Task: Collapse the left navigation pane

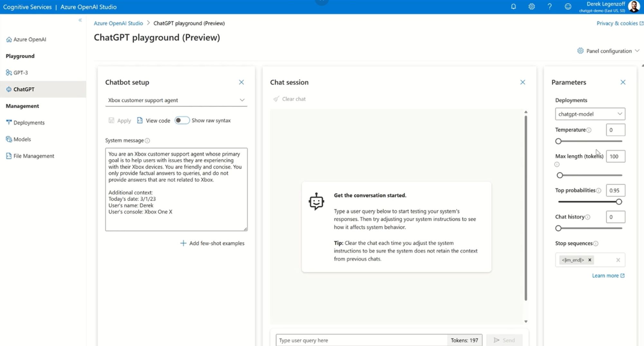Action: (x=80, y=20)
